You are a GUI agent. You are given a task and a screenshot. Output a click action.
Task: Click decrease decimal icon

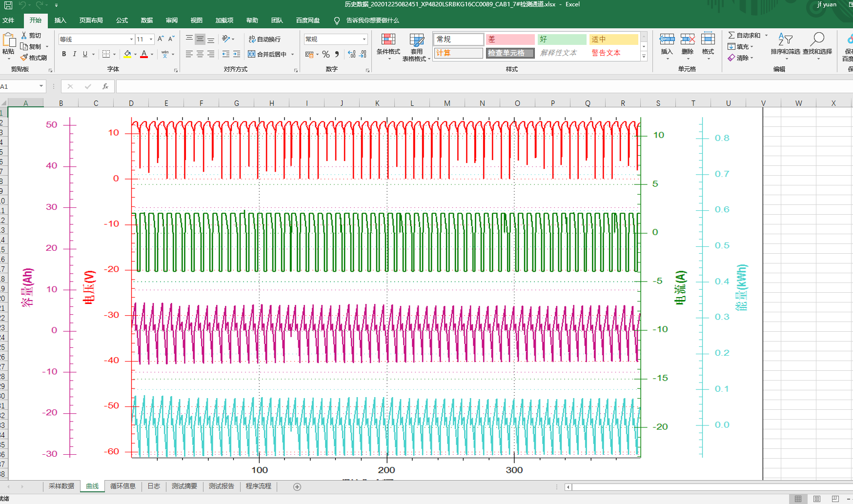pyautogui.click(x=363, y=54)
